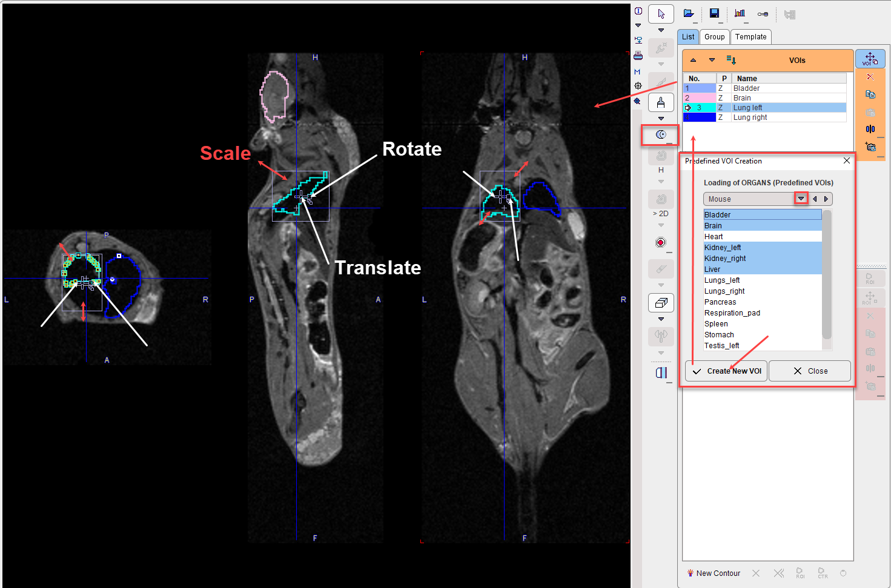891x588 pixels.
Task: Move selected VOI up with up arrow
Action: (693, 60)
